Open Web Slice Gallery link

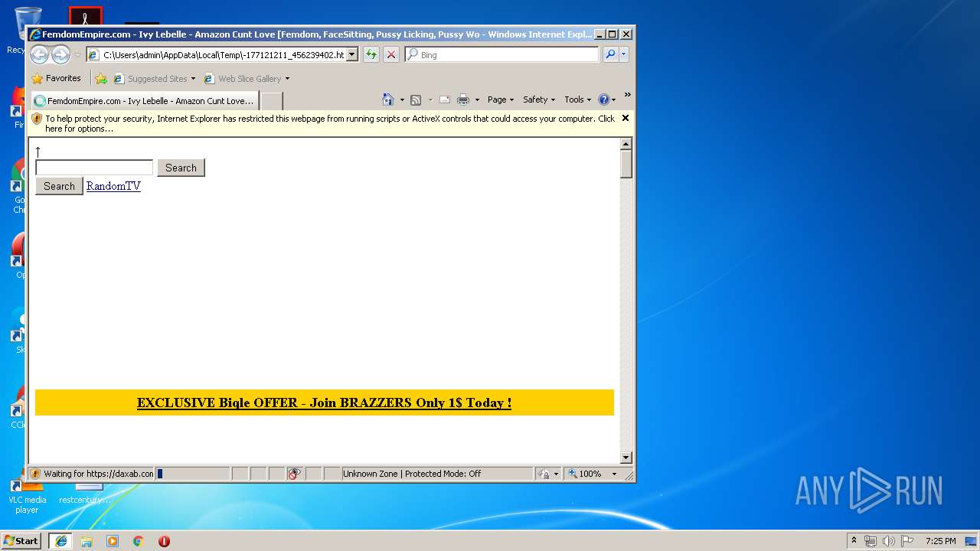(247, 78)
